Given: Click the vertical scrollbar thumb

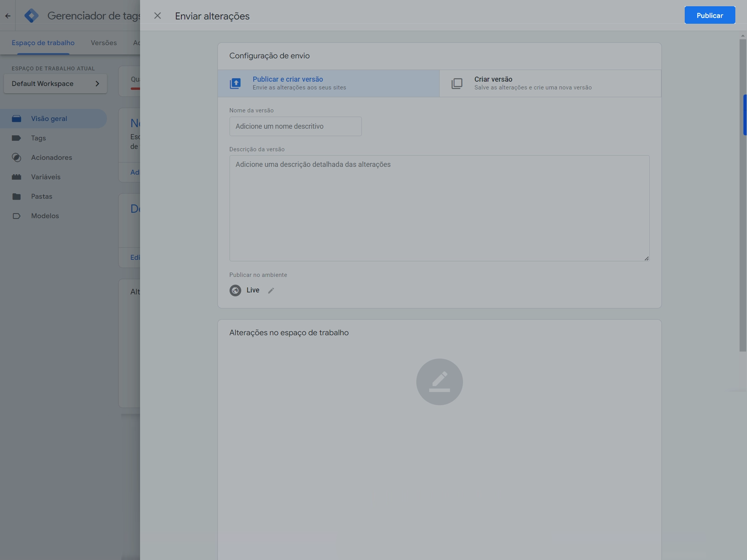Looking at the screenshot, I should 743,194.
